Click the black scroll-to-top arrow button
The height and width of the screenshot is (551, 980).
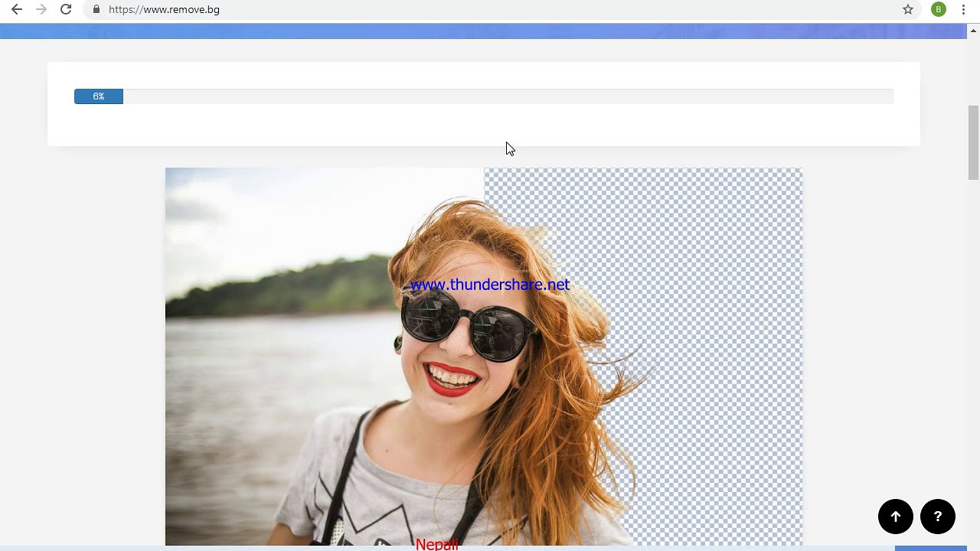coord(896,517)
